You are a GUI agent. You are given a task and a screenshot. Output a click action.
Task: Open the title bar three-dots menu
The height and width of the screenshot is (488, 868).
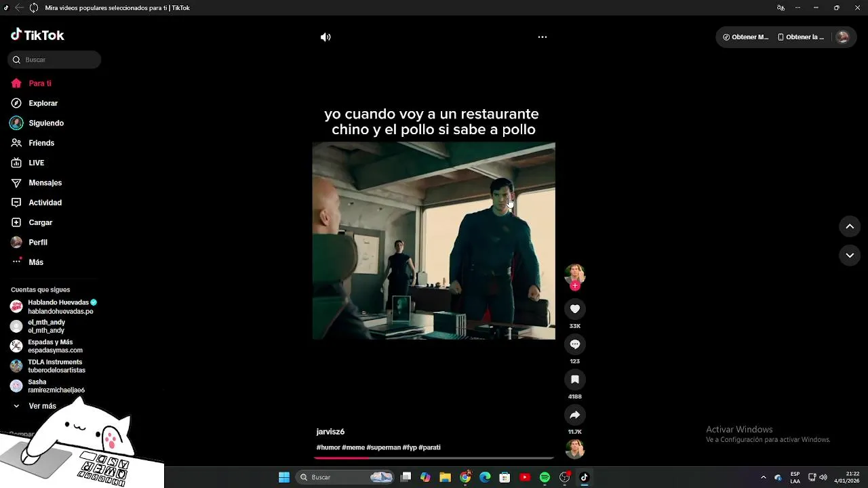(x=797, y=8)
